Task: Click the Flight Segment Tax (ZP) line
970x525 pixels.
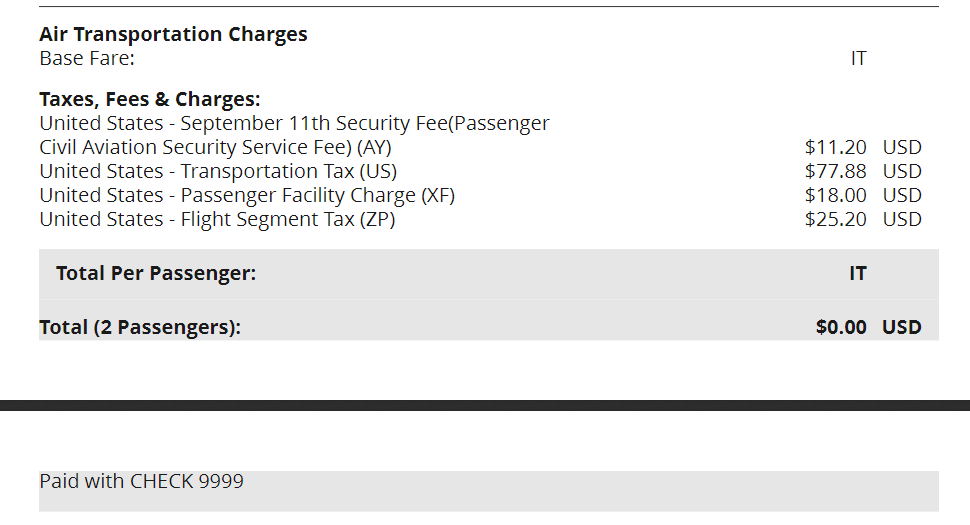Action: click(217, 219)
